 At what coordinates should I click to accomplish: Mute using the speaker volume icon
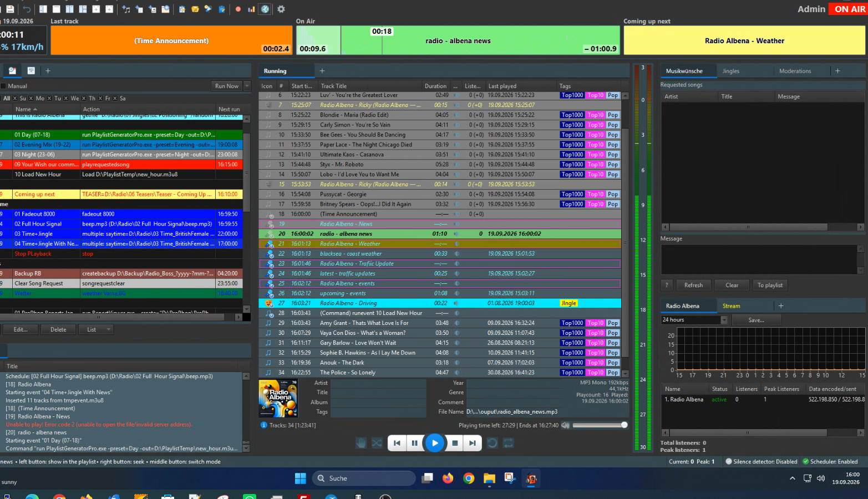click(x=565, y=425)
